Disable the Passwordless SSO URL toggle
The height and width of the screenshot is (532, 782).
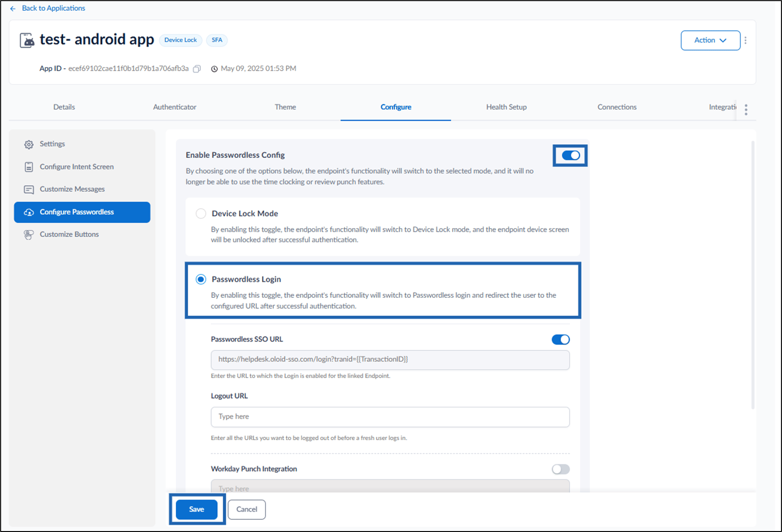pos(560,339)
